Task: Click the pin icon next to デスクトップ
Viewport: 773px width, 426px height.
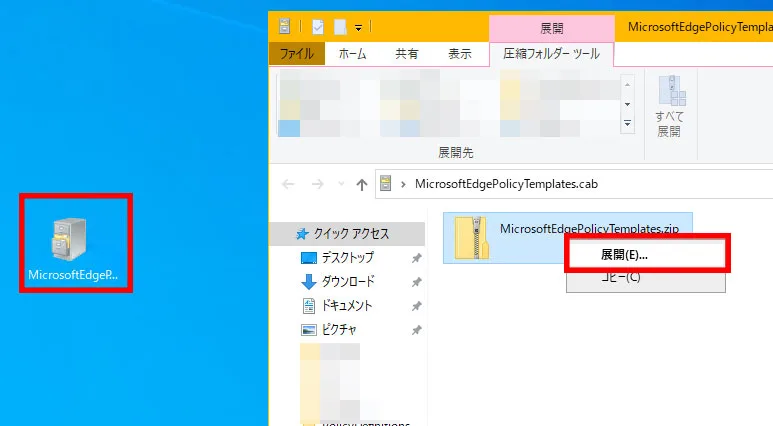Action: 417,258
